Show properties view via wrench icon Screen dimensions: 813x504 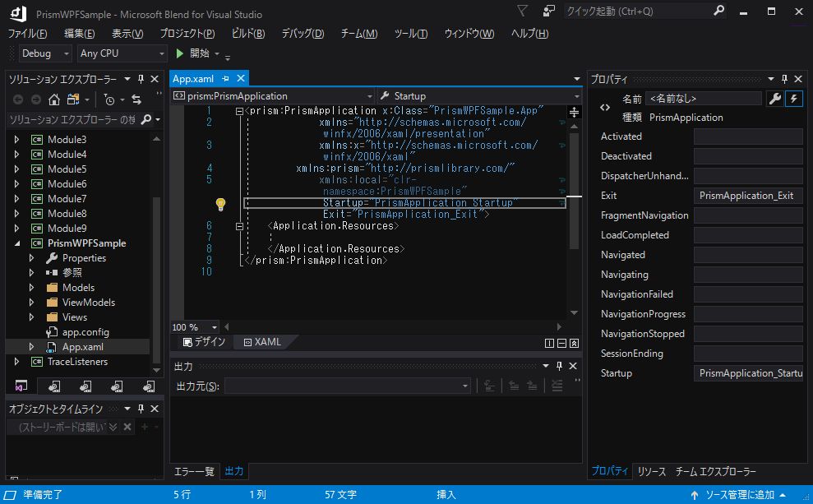tap(775, 99)
